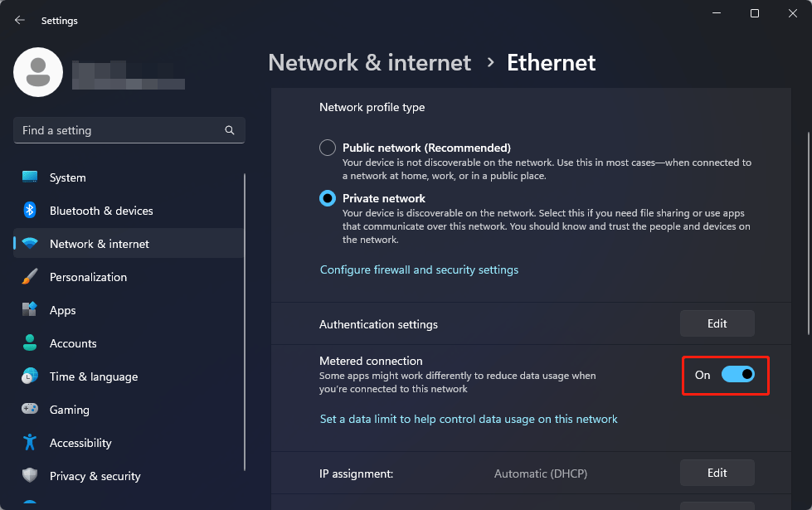Click the search magnifier icon
This screenshot has height=510, width=812.
(230, 130)
